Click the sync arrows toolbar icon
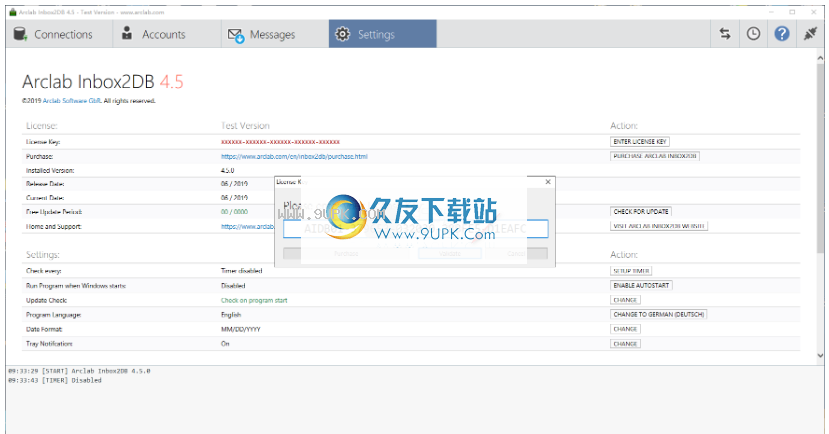 725,34
